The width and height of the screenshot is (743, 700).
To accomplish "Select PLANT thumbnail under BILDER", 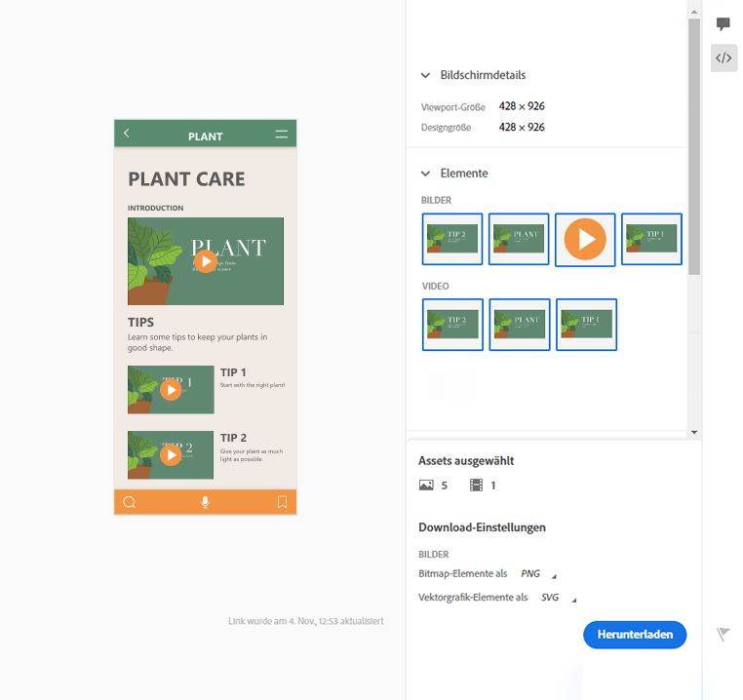I will 519,239.
